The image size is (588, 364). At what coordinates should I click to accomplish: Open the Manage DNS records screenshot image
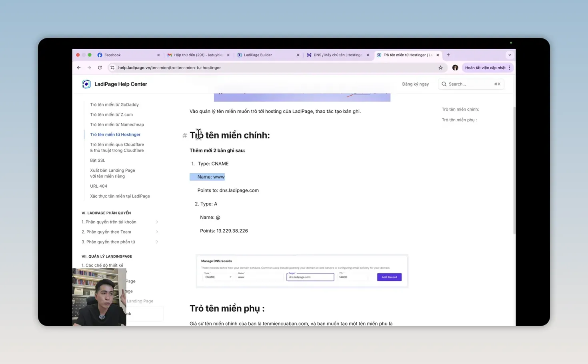pos(302,271)
